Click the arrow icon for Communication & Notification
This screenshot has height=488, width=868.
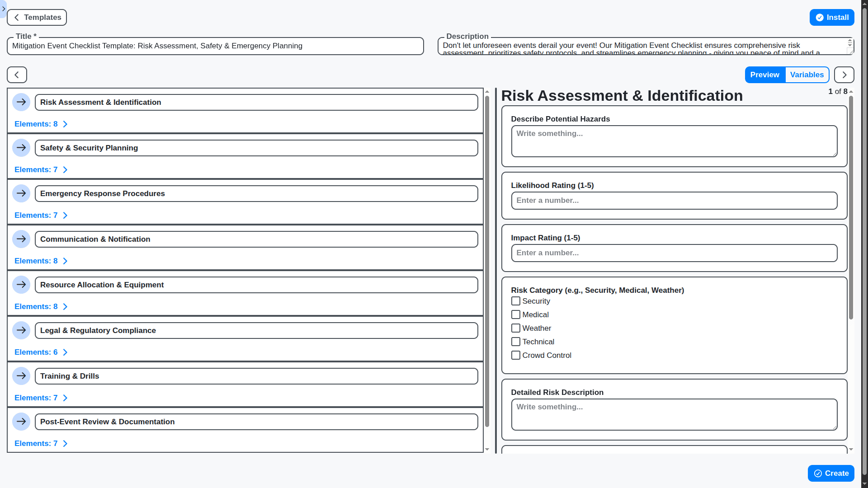click(21, 239)
